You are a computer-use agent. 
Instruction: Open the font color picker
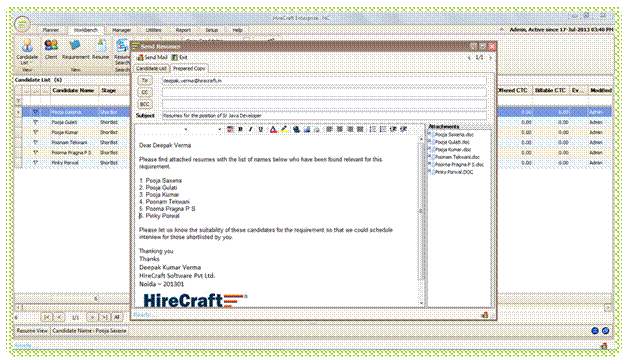coord(273,129)
